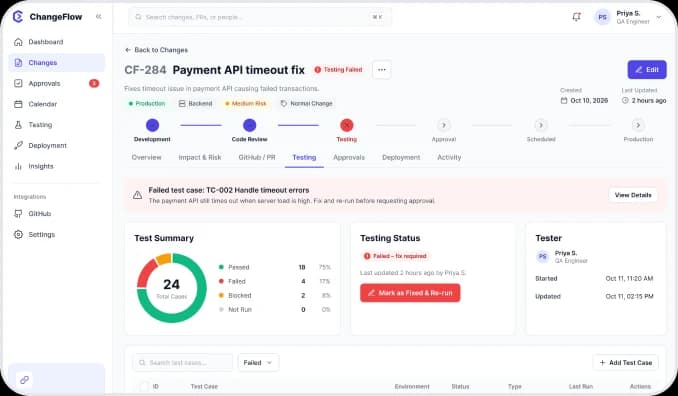This screenshot has height=396, width=678.
Task: Open Dashboard in the sidebar
Action: coord(56,42)
